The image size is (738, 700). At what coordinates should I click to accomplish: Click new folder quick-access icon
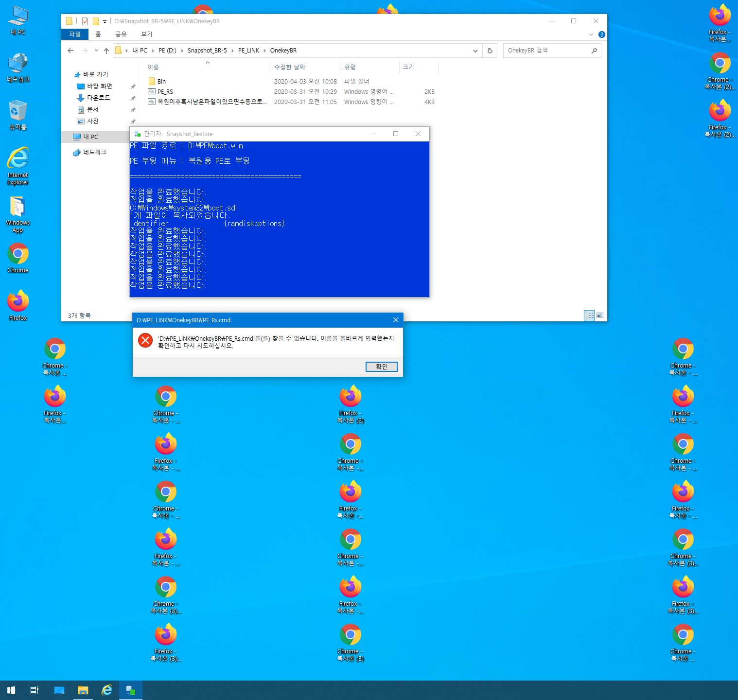click(x=96, y=21)
